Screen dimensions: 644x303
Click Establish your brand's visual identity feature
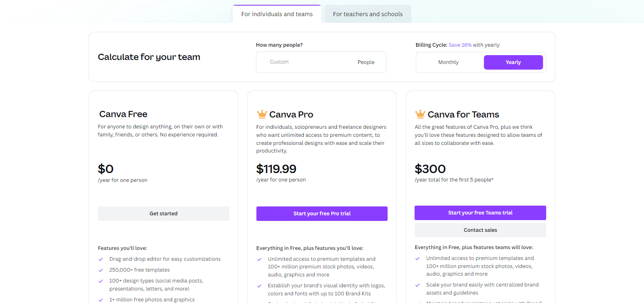click(326, 290)
